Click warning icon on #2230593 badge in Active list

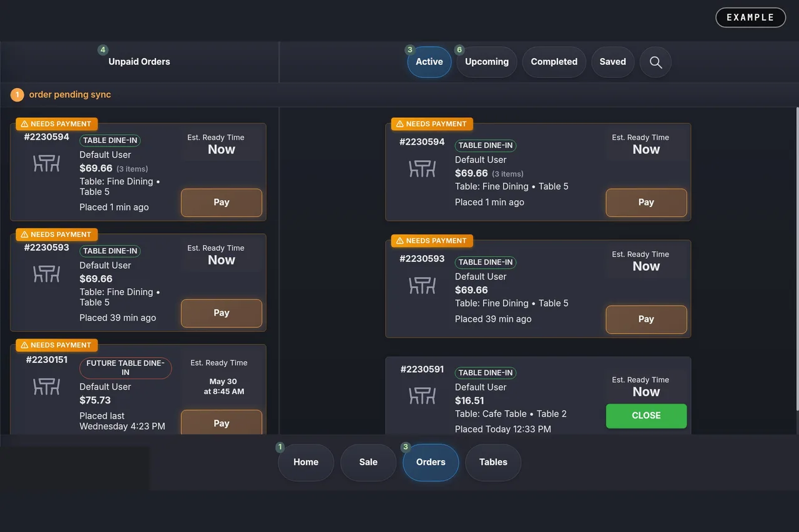[x=400, y=241]
